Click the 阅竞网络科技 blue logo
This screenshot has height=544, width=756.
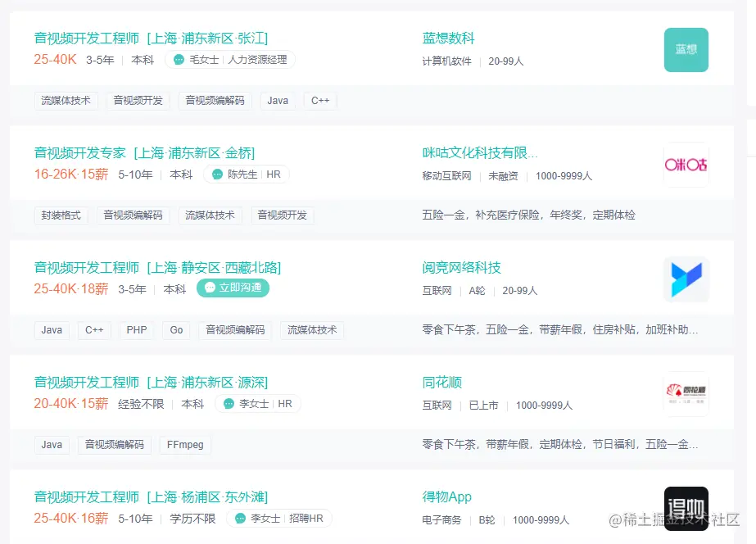(x=686, y=279)
